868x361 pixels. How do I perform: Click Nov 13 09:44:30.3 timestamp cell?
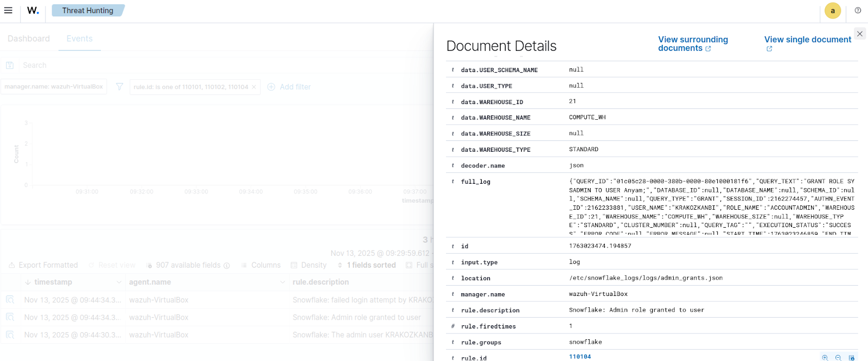[x=73, y=335]
